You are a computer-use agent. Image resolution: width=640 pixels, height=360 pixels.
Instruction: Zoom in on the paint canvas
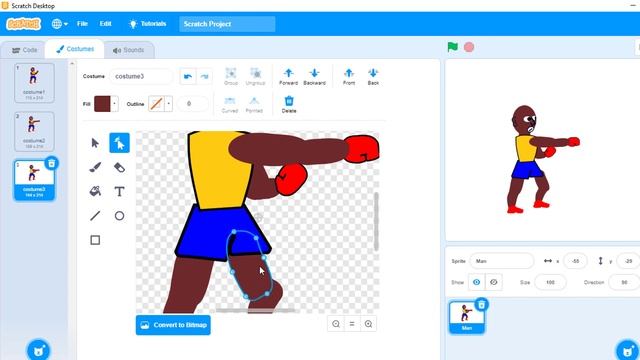[x=368, y=324]
